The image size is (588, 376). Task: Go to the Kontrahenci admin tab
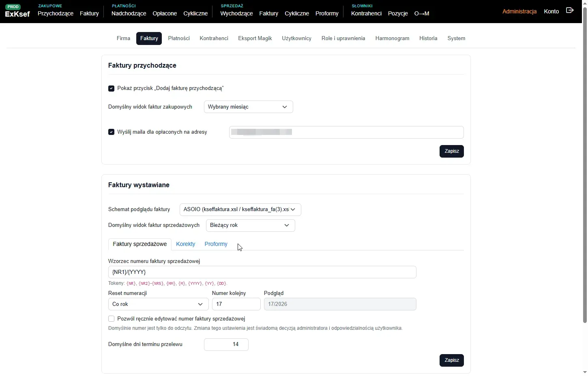tap(214, 38)
